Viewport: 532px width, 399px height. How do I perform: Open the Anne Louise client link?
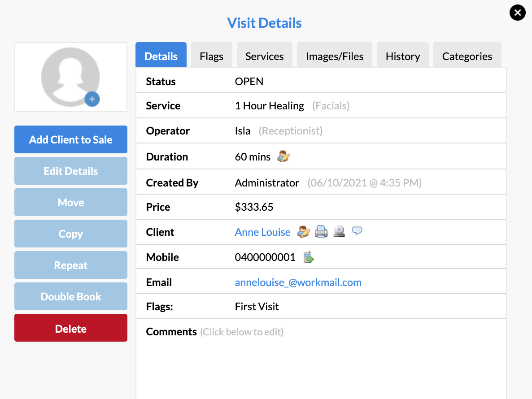(262, 232)
